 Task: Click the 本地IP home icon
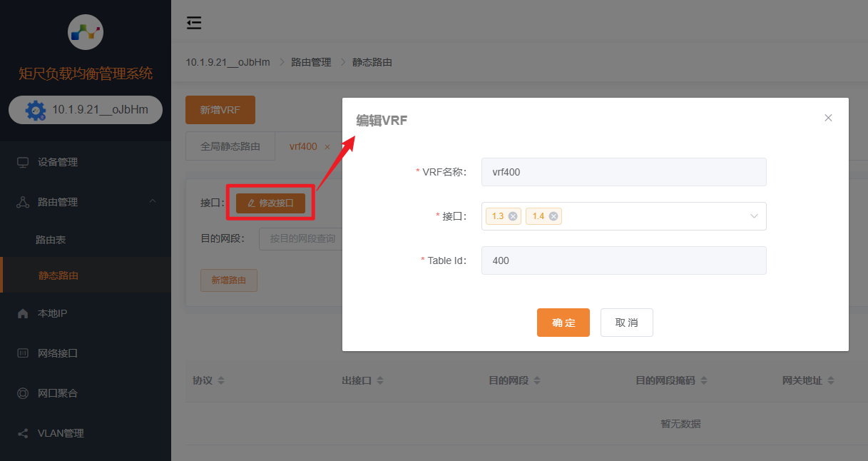23,313
